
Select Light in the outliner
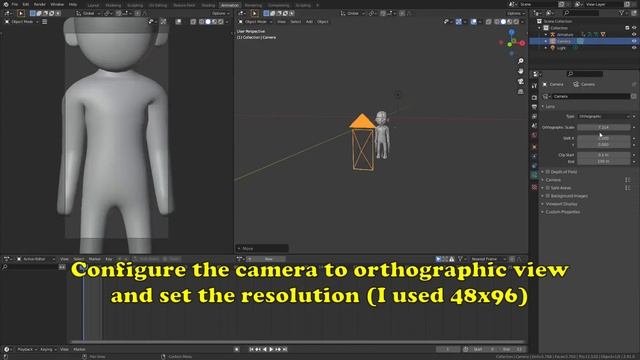coord(561,48)
